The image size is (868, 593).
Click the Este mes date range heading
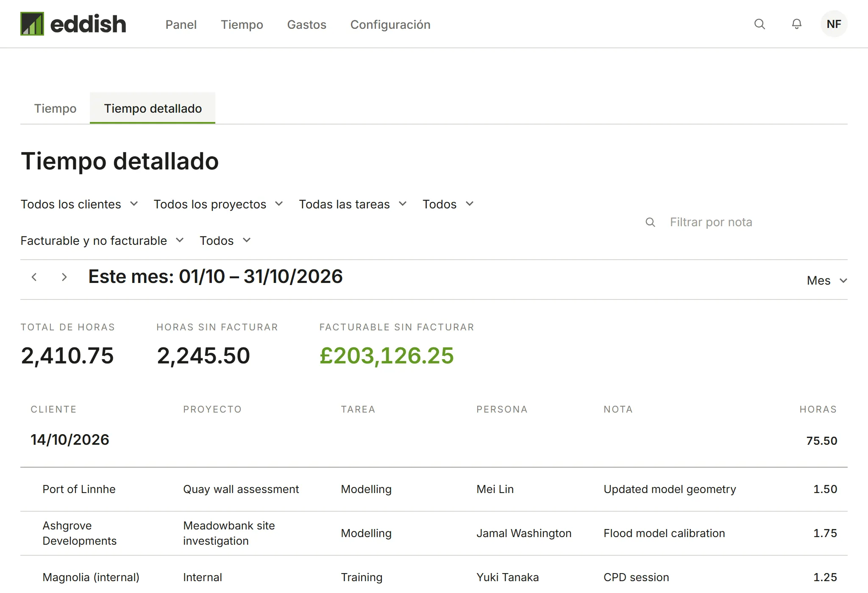215,277
